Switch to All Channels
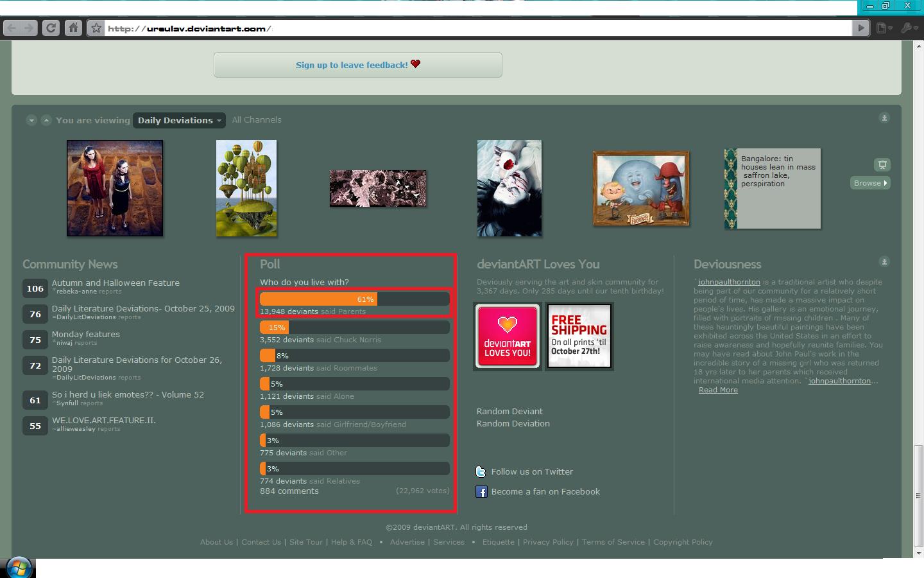924x578 pixels. tap(257, 120)
